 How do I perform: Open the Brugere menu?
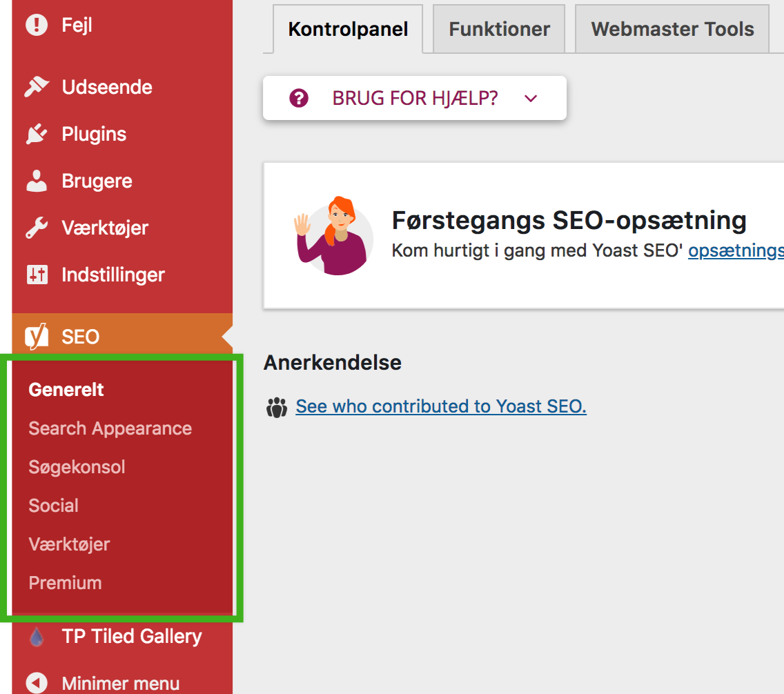coord(122,181)
